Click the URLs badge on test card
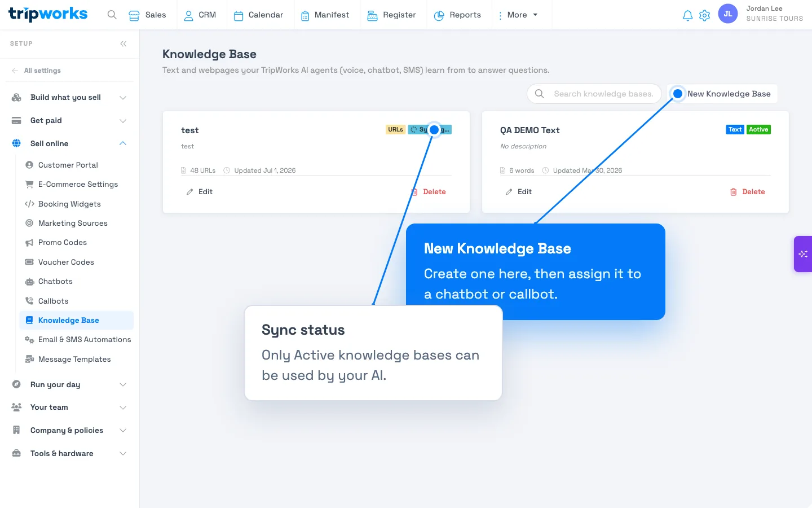The width and height of the screenshot is (812, 508). click(x=395, y=129)
